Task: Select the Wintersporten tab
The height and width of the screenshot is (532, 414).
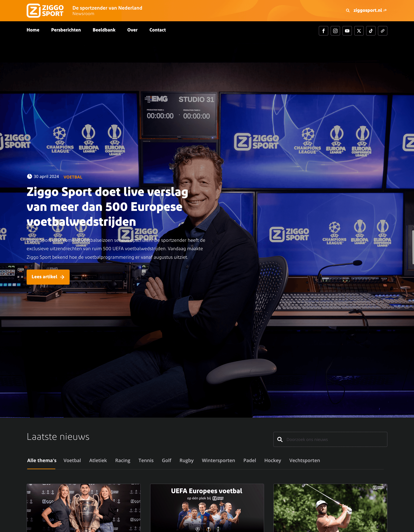Action: pyautogui.click(x=218, y=460)
